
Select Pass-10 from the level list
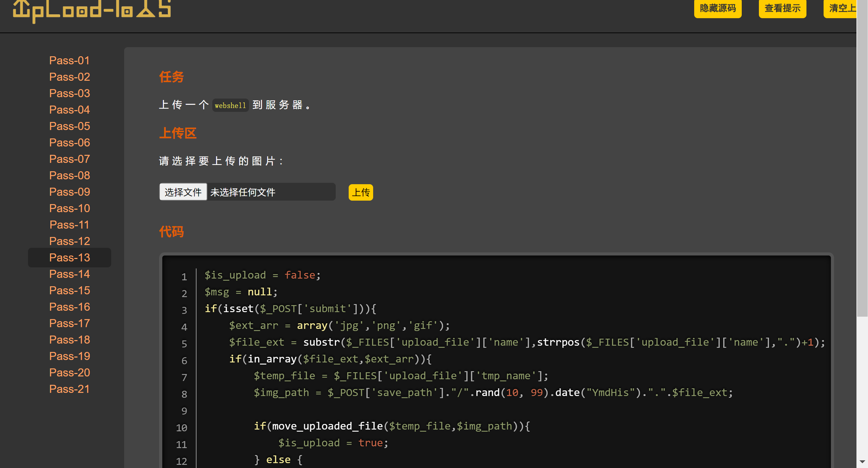pyautogui.click(x=70, y=208)
